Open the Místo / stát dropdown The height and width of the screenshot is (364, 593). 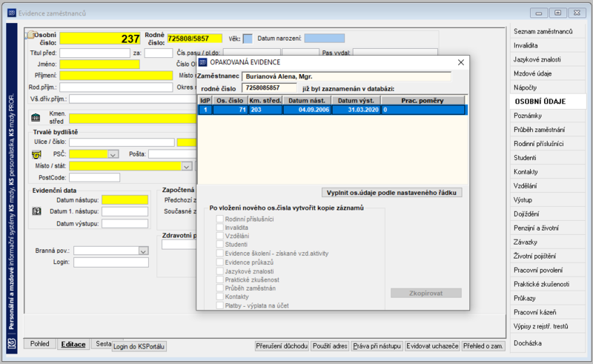(x=187, y=166)
